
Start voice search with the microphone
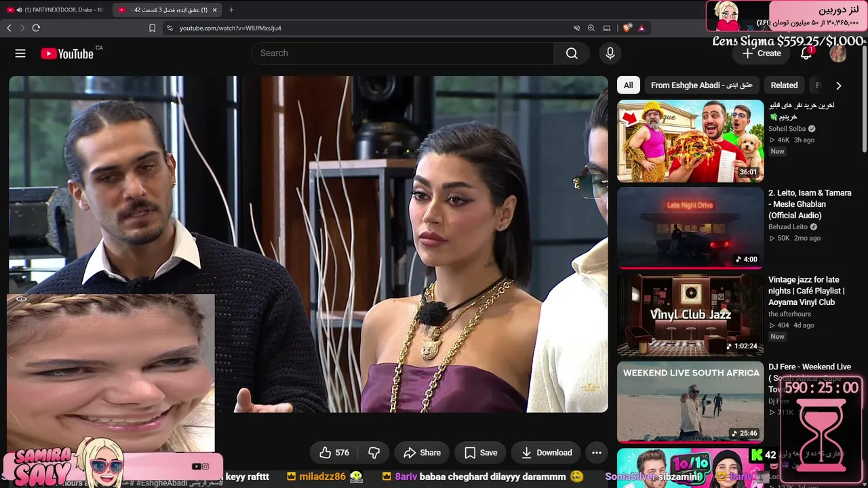[x=610, y=54]
